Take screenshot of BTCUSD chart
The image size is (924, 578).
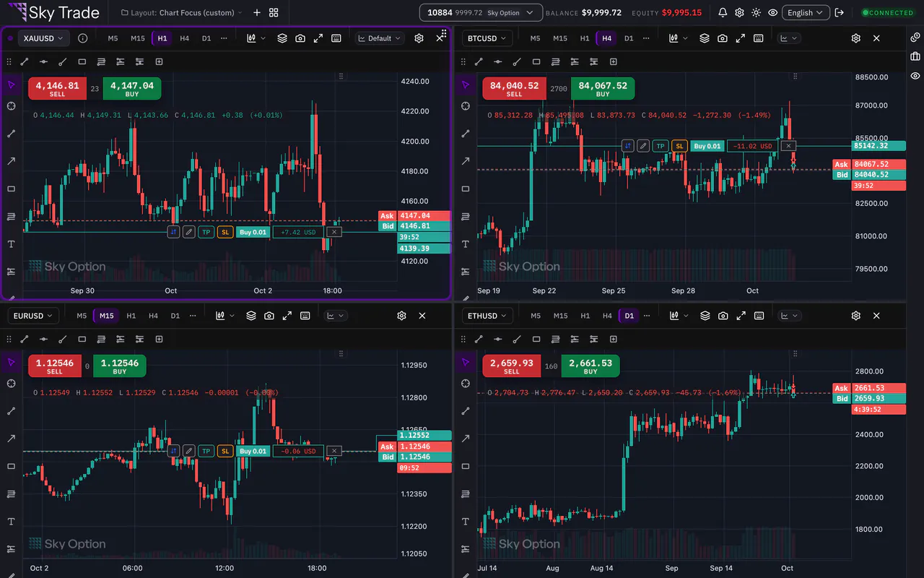723,38
